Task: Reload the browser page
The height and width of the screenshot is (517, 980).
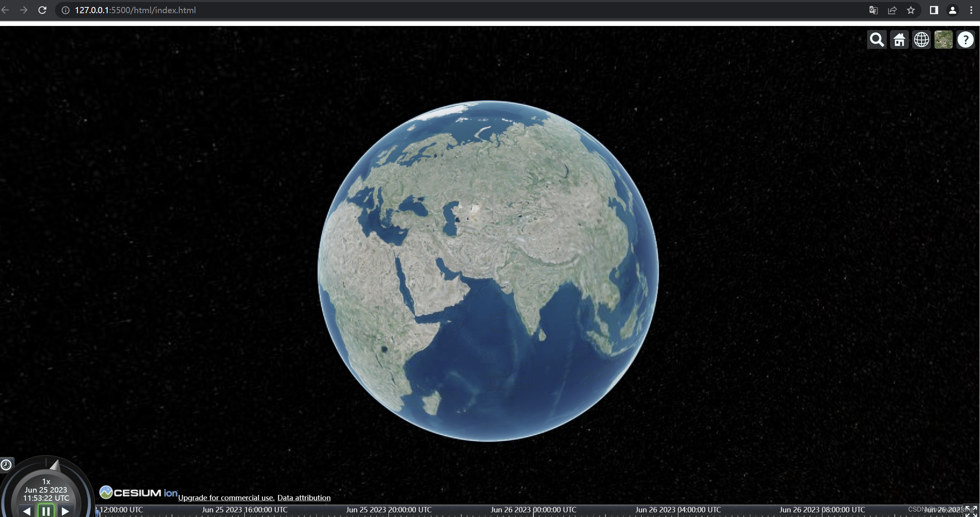Action: tap(42, 10)
